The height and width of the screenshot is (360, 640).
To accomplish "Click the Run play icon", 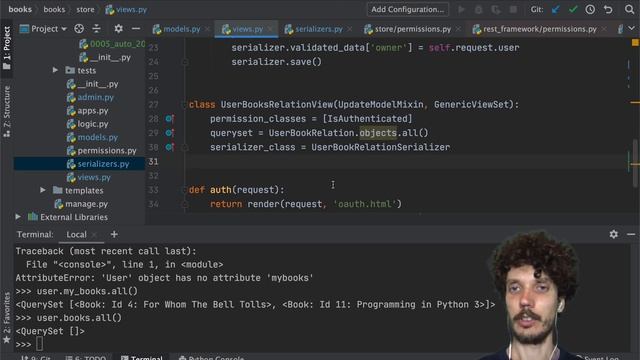I will (x=461, y=9).
